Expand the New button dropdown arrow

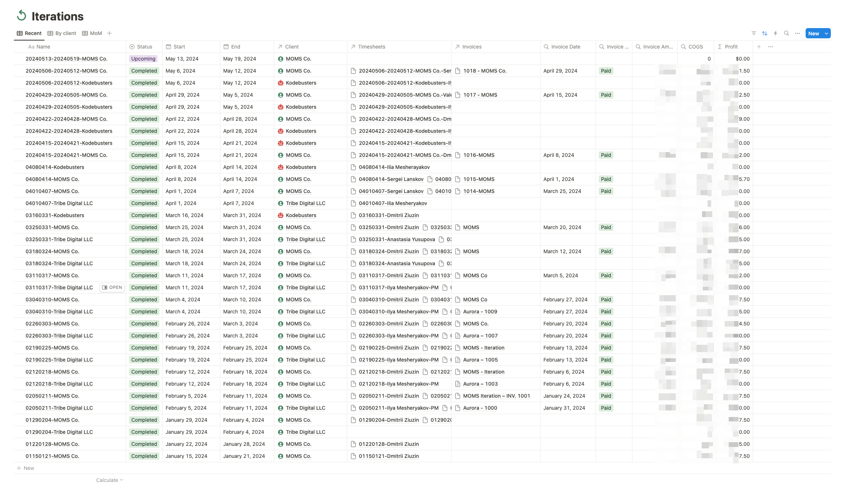pyautogui.click(x=826, y=33)
